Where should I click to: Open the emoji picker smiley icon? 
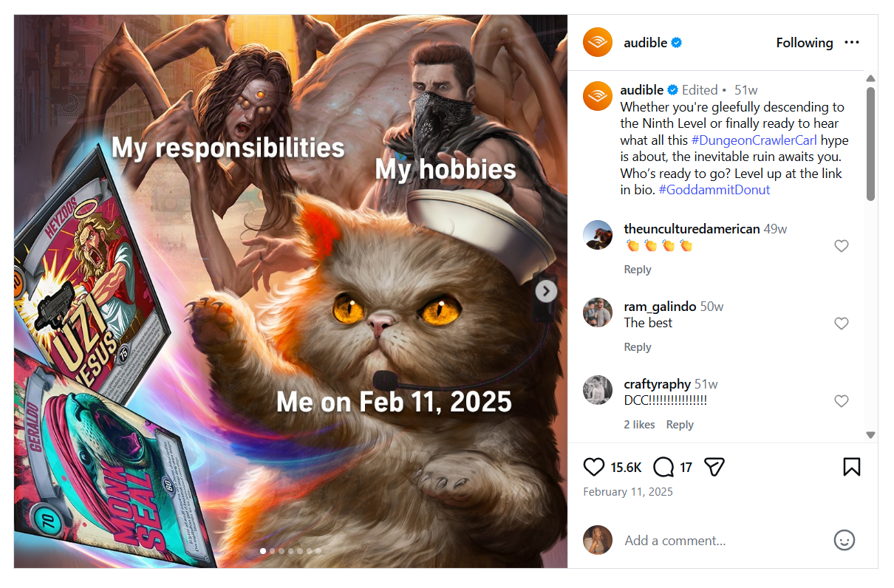(x=844, y=540)
